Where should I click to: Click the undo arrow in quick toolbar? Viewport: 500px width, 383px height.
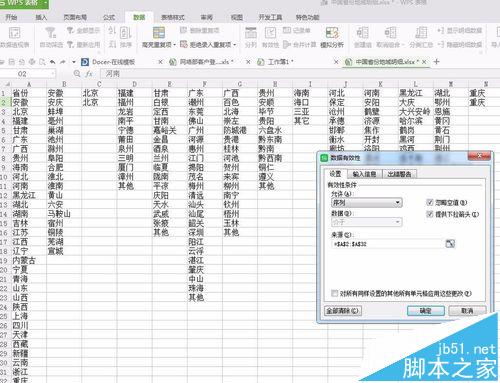(x=53, y=62)
